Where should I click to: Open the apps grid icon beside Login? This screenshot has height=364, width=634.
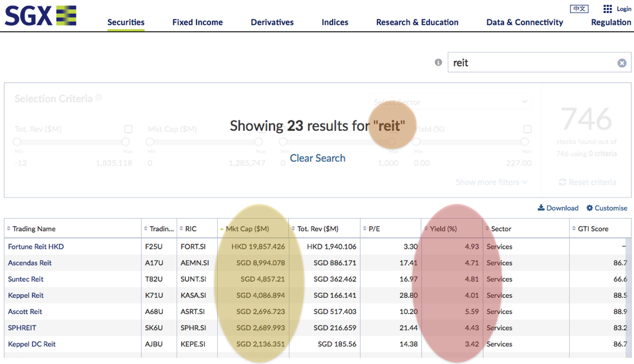[x=607, y=9]
